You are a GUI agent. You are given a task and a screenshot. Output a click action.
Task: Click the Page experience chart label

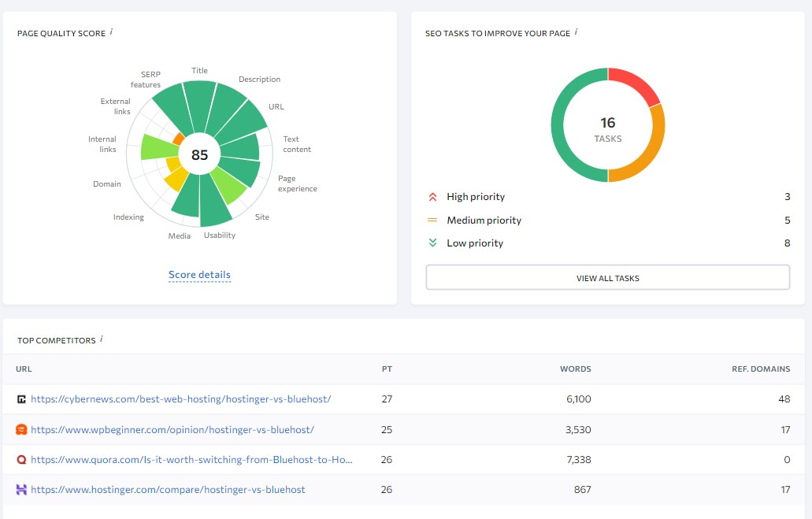(297, 184)
